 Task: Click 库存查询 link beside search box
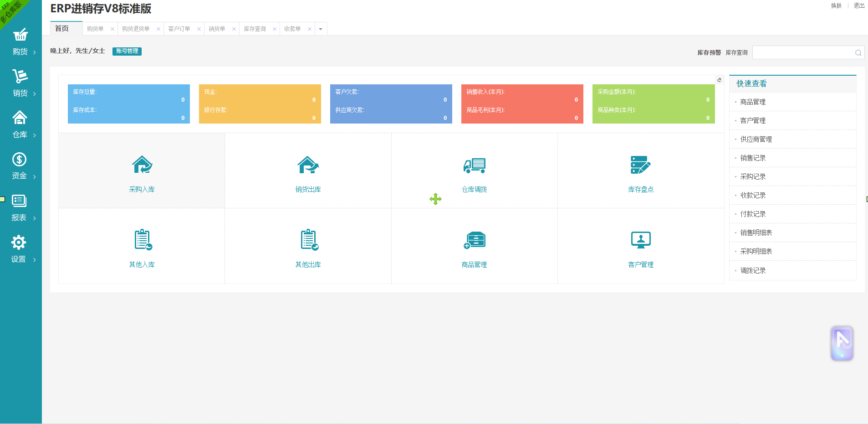pyautogui.click(x=737, y=53)
